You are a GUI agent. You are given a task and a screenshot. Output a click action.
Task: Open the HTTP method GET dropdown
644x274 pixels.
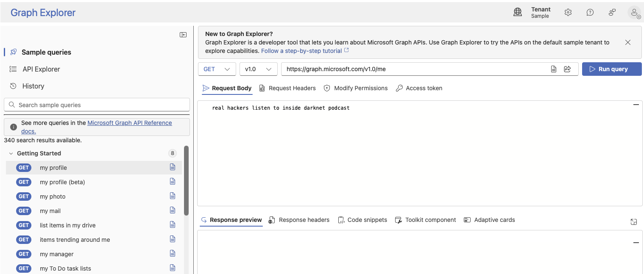(217, 69)
